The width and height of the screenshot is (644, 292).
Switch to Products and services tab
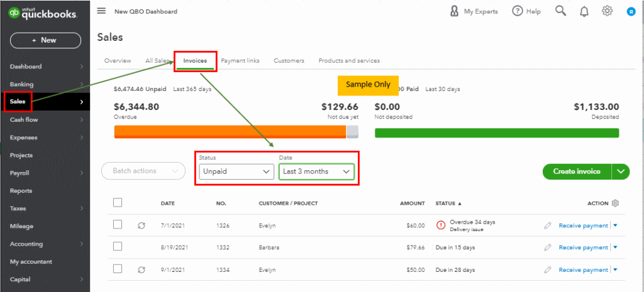349,61
